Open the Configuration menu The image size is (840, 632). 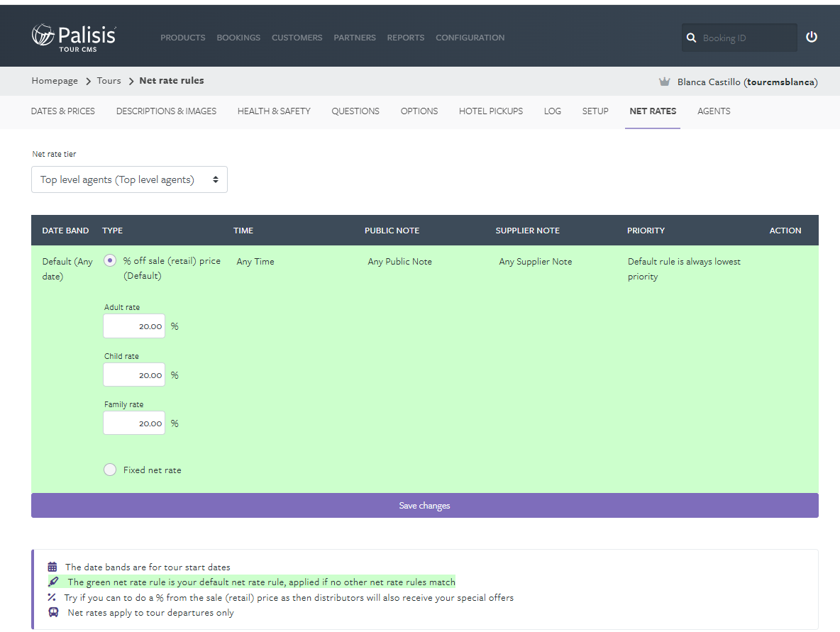pos(470,38)
